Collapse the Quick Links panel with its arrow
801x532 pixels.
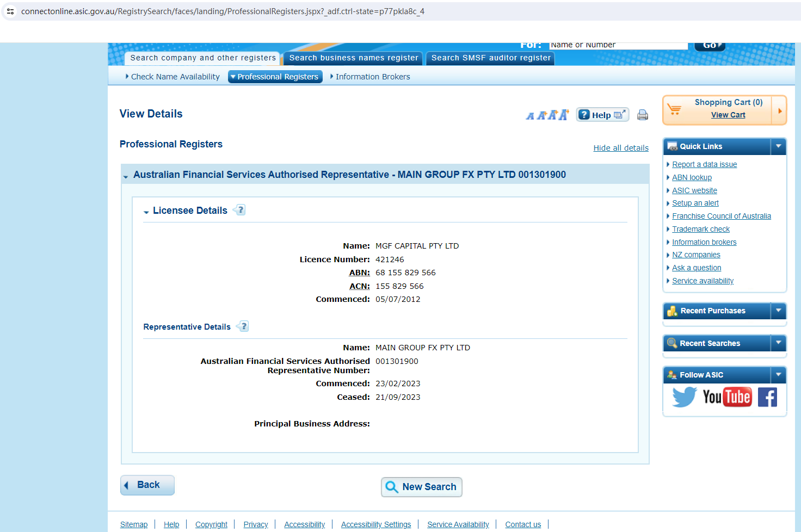pos(779,146)
